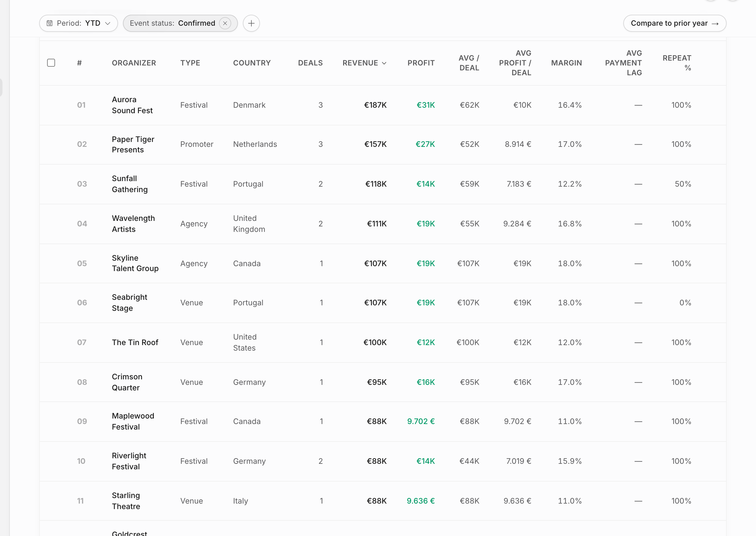Click the €27K profit value

click(x=425, y=144)
